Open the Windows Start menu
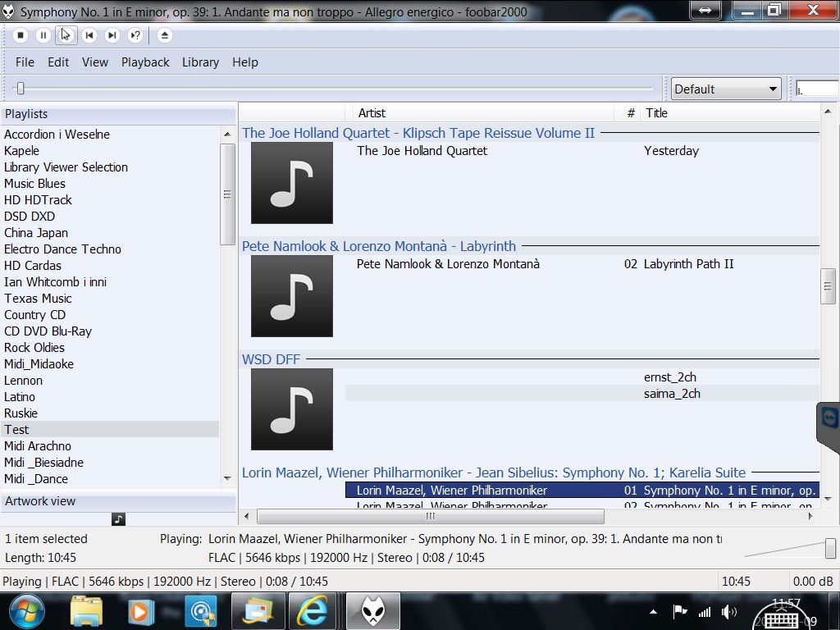Viewport: 840px width, 630px height. (x=27, y=611)
